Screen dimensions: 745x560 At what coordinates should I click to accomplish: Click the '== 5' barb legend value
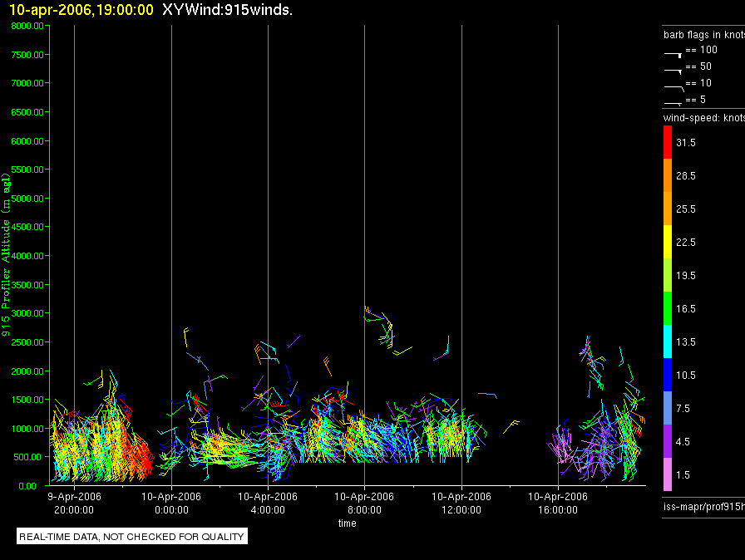click(x=696, y=100)
